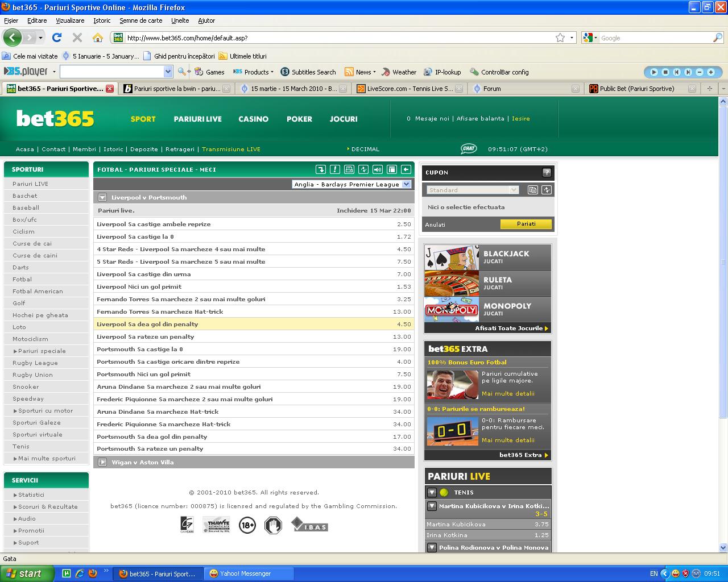Open Games toolbar item
The height and width of the screenshot is (582, 728).
(209, 72)
